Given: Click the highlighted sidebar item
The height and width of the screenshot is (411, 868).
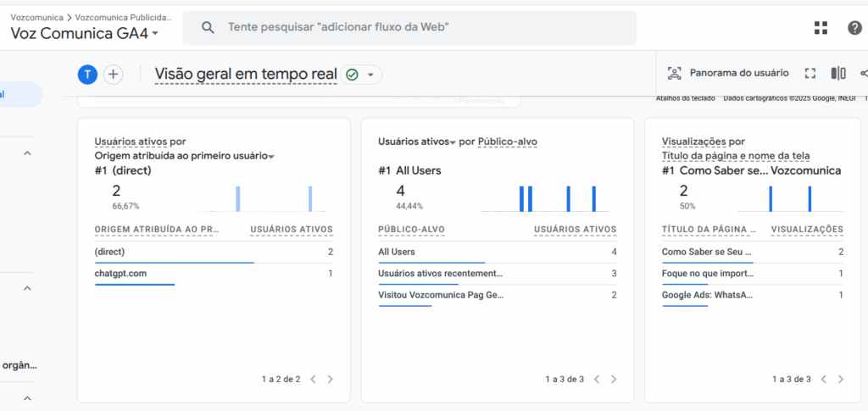Looking at the screenshot, I should tap(20, 95).
